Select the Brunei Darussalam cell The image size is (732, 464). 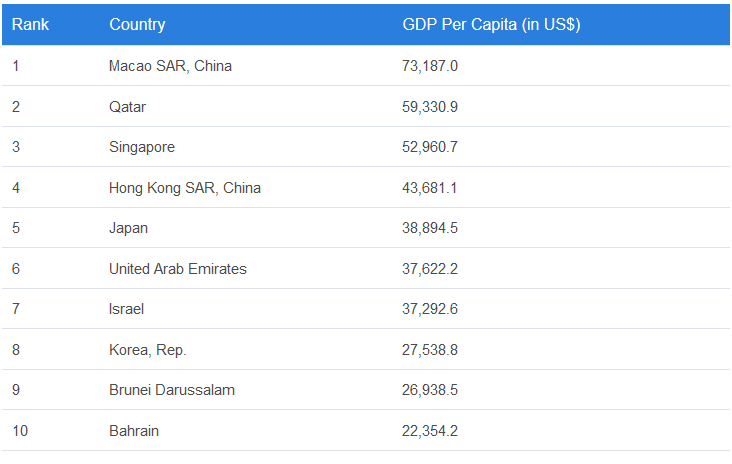click(171, 390)
